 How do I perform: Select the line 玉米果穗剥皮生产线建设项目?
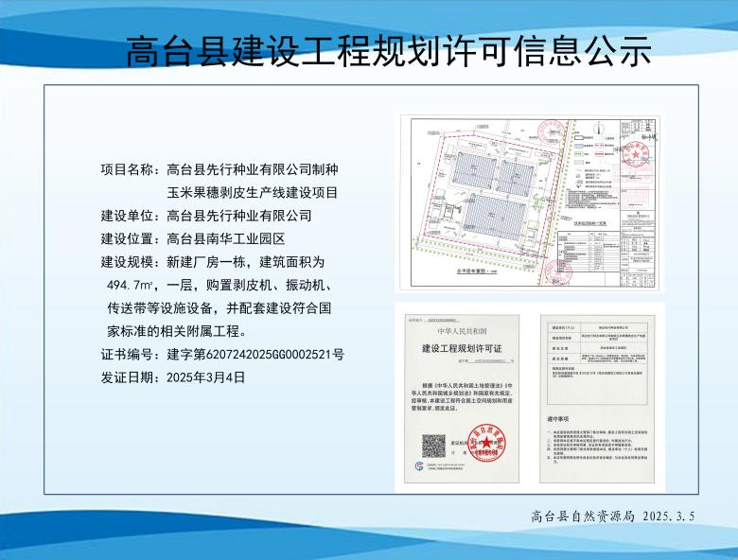coord(253,192)
